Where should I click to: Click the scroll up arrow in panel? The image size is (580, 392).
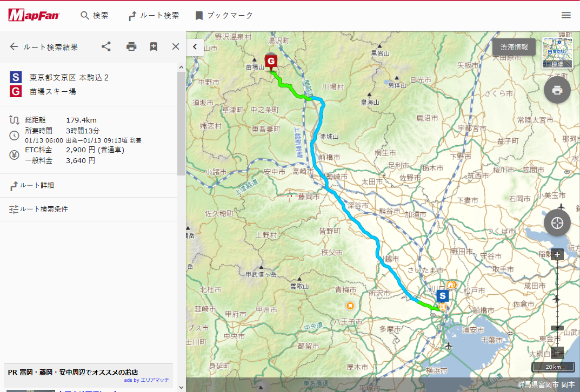(181, 67)
